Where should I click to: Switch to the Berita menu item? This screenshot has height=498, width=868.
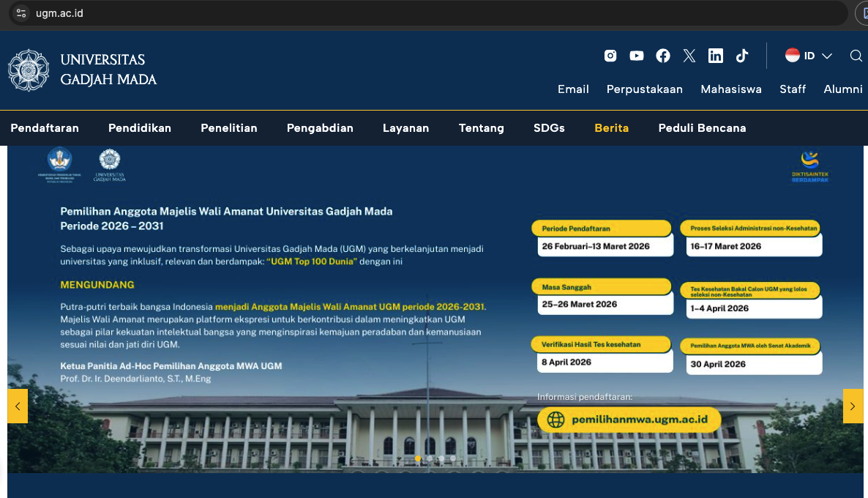click(x=611, y=127)
